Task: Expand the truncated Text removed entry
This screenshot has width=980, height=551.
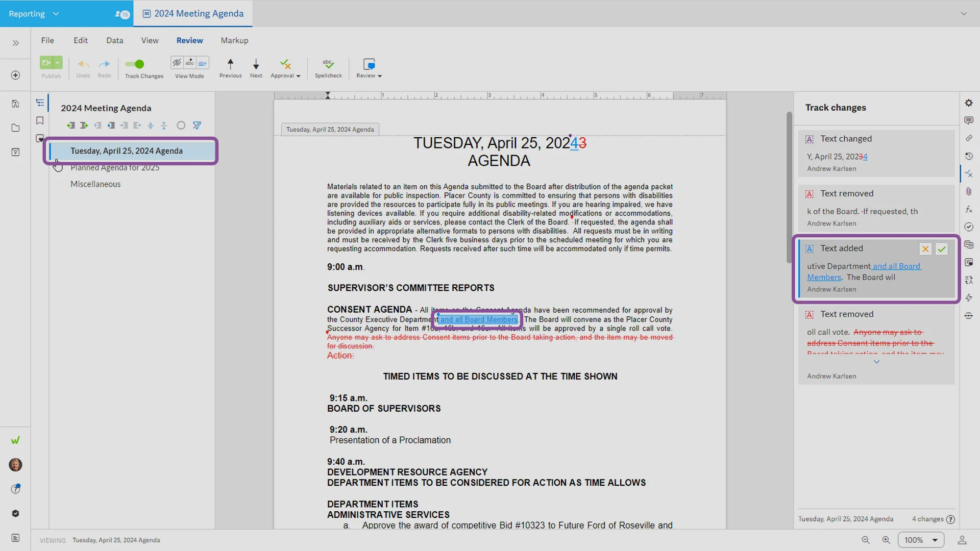Action: 876,362
